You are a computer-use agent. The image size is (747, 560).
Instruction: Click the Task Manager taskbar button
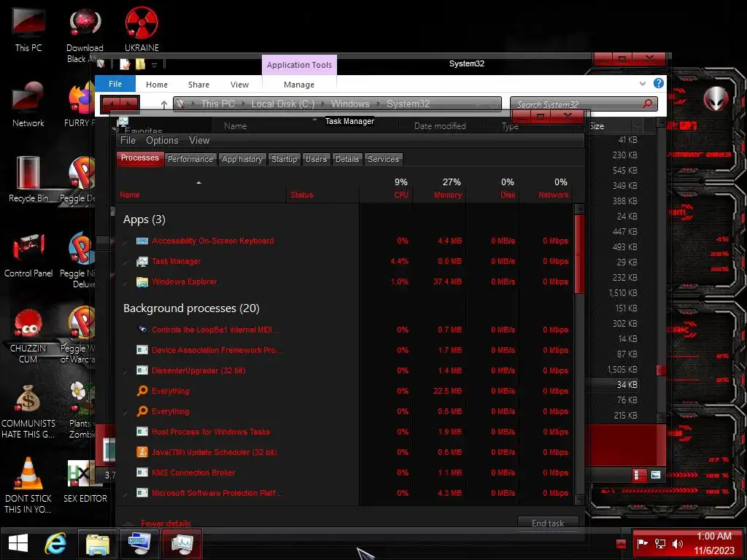[182, 543]
